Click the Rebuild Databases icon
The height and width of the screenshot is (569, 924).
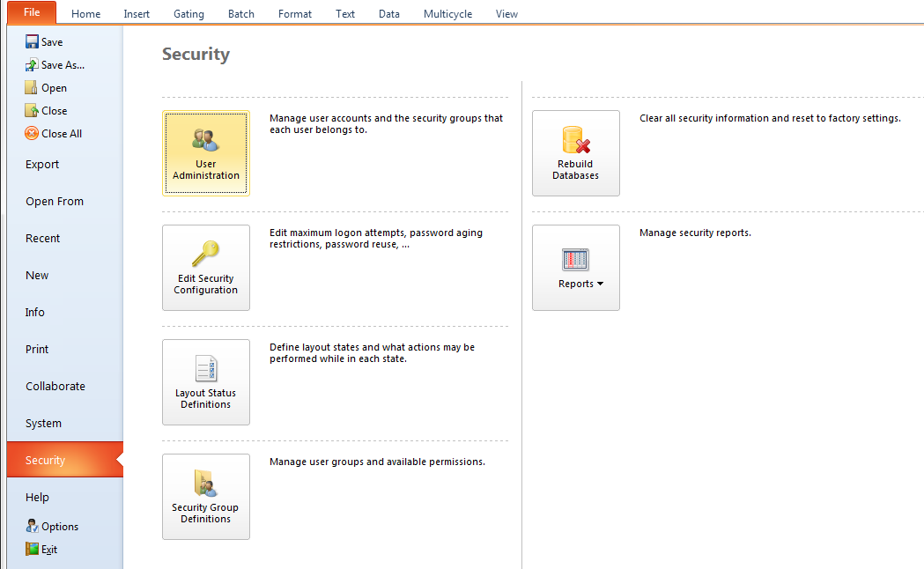[575, 141]
